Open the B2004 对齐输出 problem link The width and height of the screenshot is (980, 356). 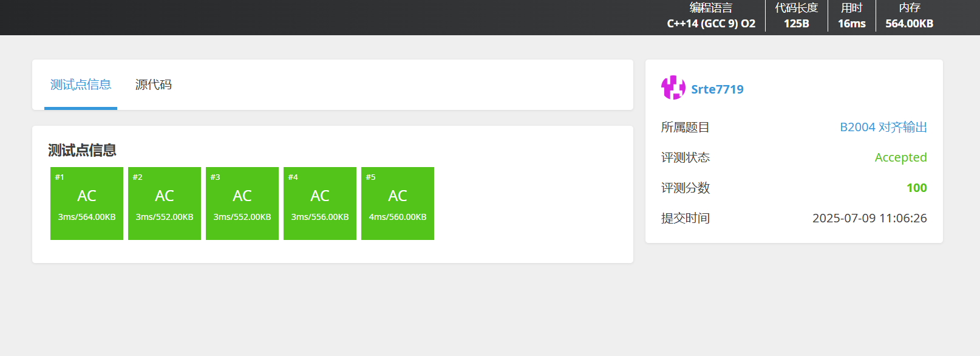[883, 127]
